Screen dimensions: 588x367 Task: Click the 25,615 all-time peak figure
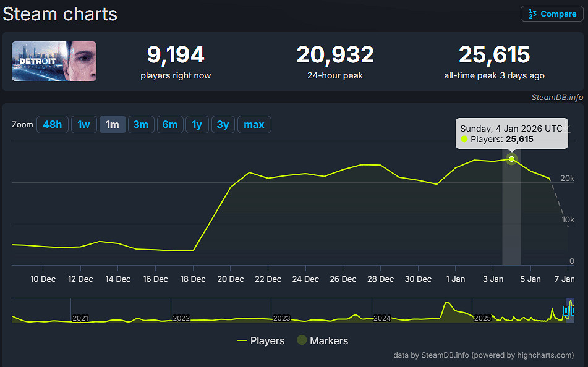[x=494, y=55]
